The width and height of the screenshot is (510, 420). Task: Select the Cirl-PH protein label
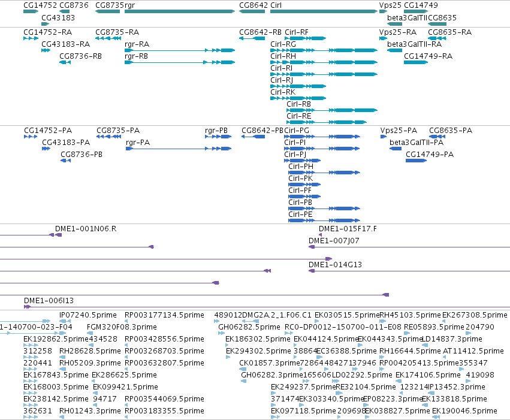pos(301,167)
